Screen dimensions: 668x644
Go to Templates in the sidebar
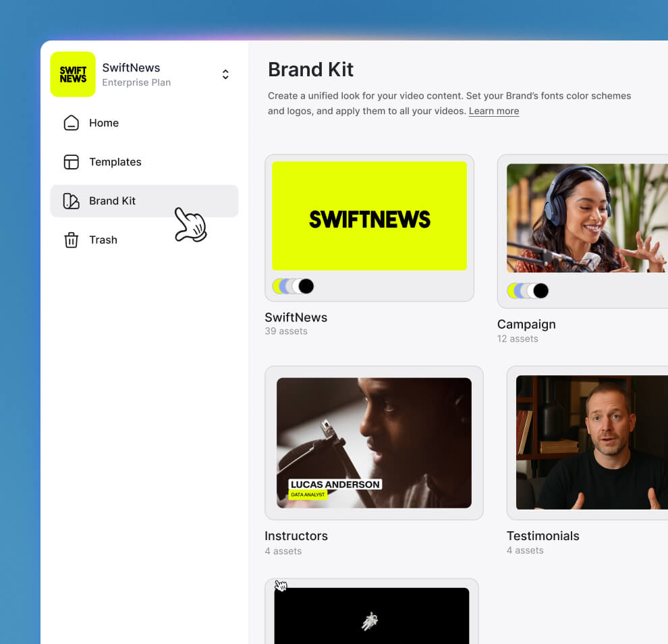[x=144, y=162]
